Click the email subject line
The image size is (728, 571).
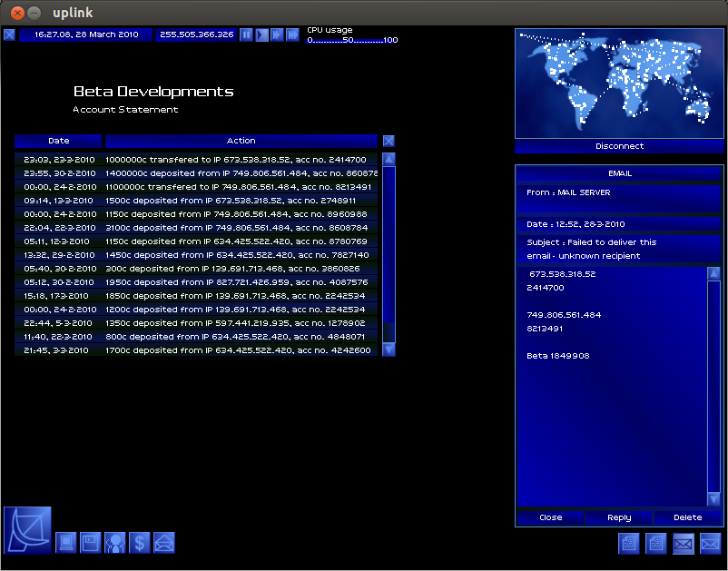click(619, 250)
